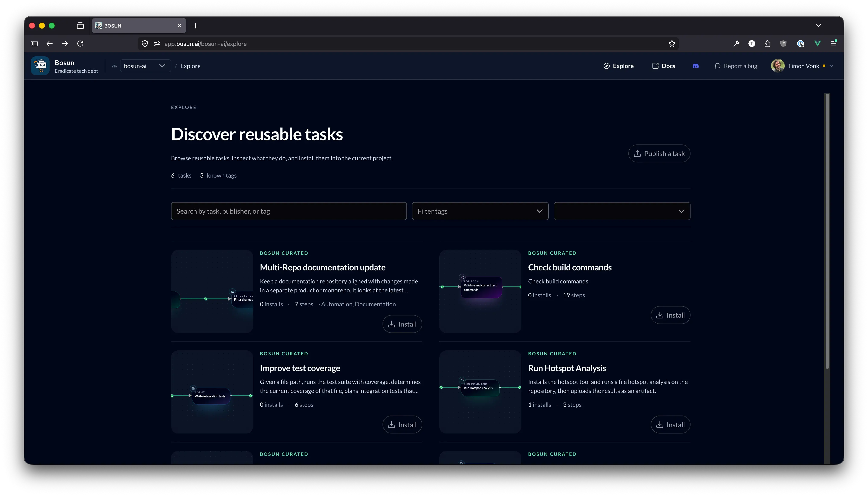Open the bosun-ai project dropdown

click(x=145, y=66)
